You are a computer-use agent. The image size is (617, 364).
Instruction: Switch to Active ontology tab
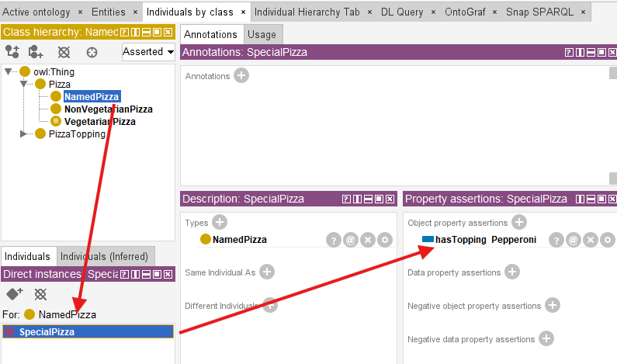click(36, 12)
